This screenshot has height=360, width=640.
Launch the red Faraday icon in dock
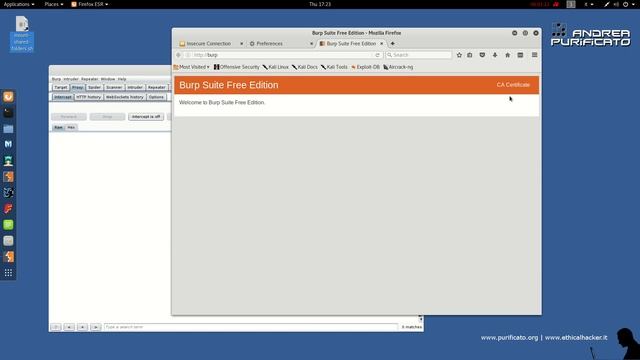pos(8,209)
